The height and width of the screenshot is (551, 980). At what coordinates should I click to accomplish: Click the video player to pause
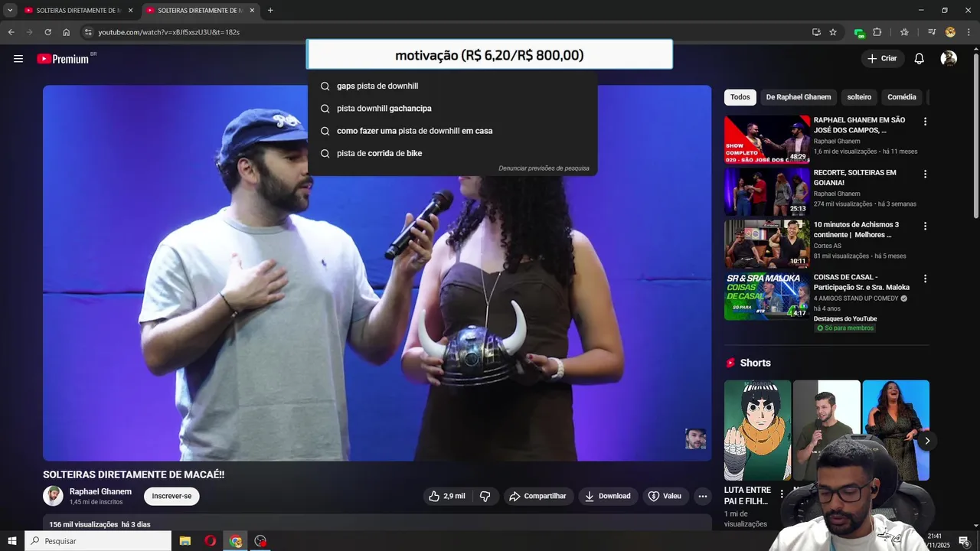point(377,273)
